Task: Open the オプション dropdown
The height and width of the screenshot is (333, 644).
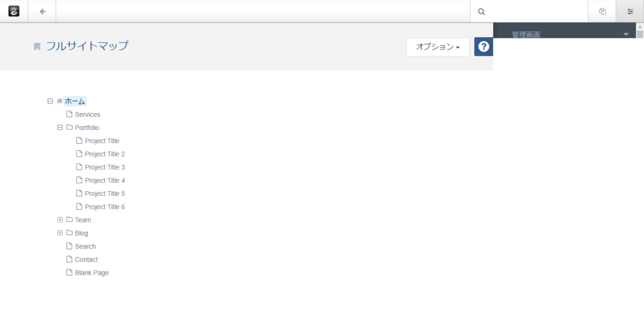Action: click(x=438, y=46)
